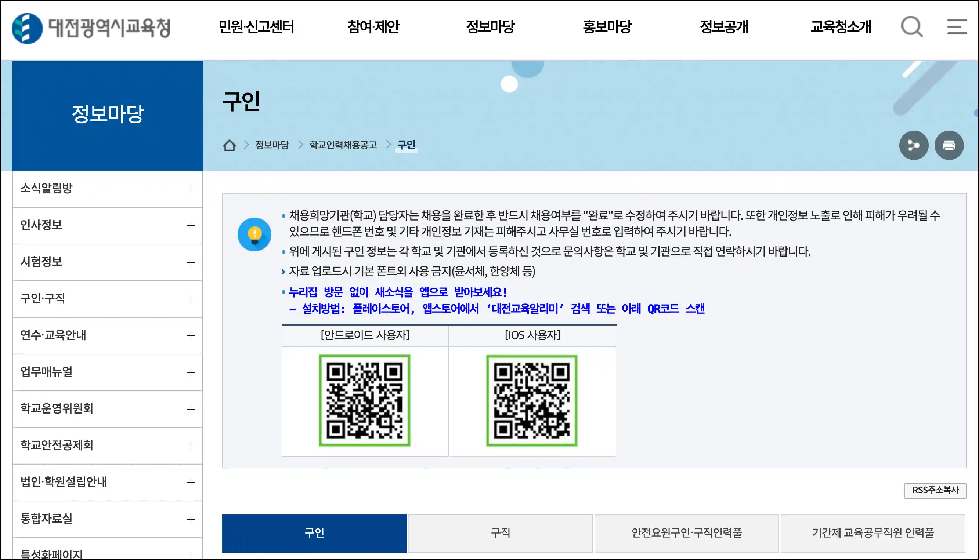Image resolution: width=979 pixels, height=560 pixels.
Task: Expand 인사정보 plus icon
Action: (191, 226)
